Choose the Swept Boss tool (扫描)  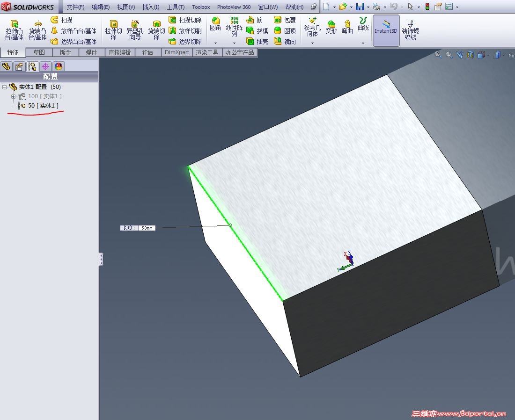62,20
